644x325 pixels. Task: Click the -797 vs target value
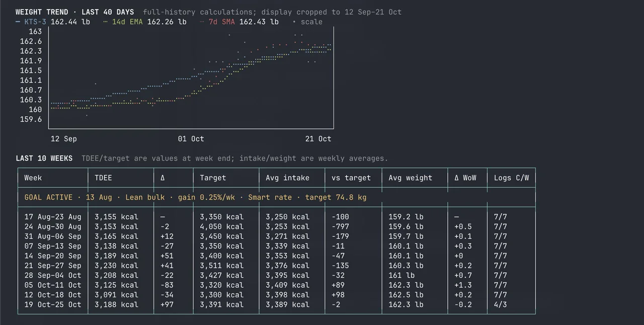point(341,227)
